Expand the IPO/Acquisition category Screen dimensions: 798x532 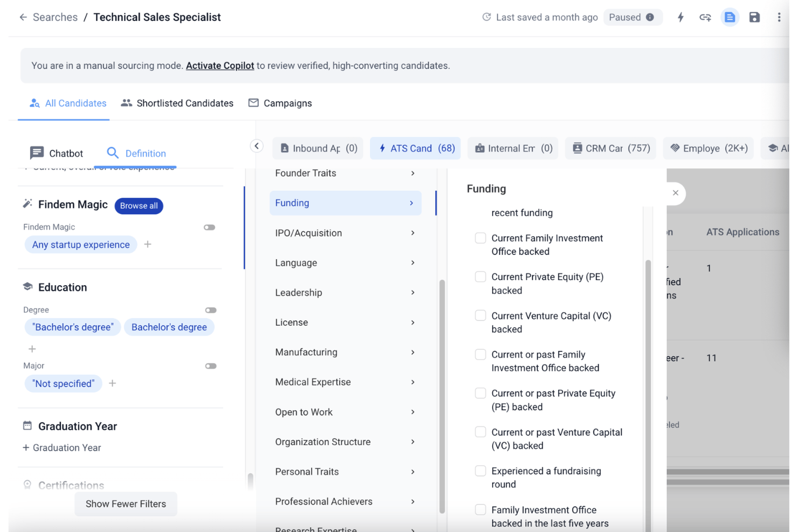(345, 233)
